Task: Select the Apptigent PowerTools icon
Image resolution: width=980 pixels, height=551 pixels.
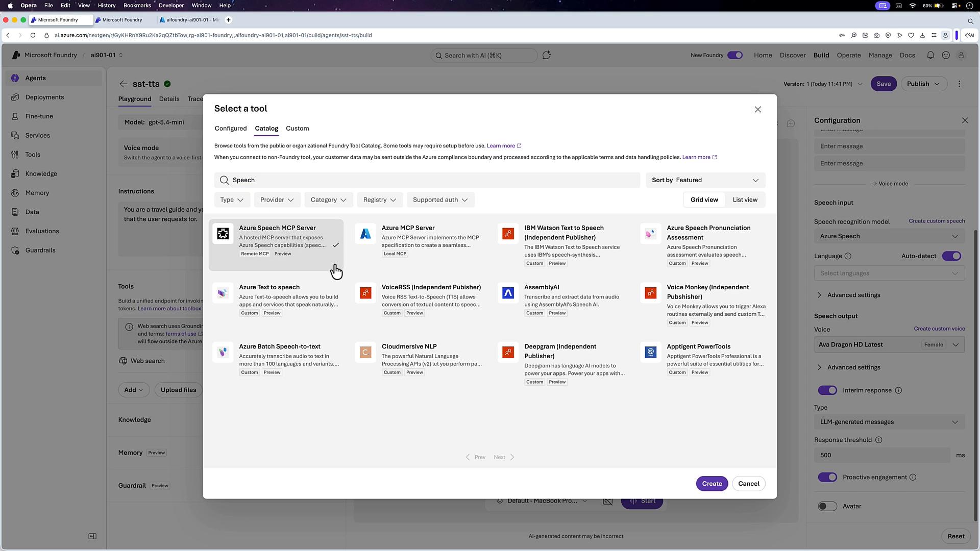Action: tap(650, 352)
